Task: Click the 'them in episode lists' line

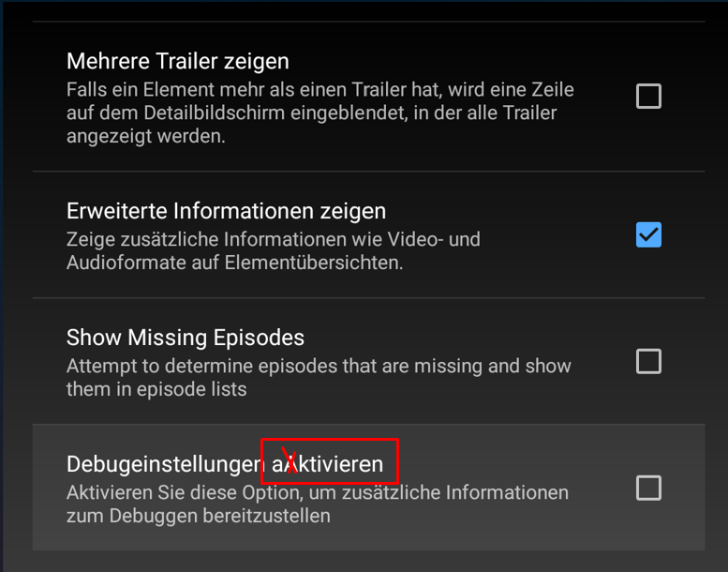Action: tap(156, 389)
